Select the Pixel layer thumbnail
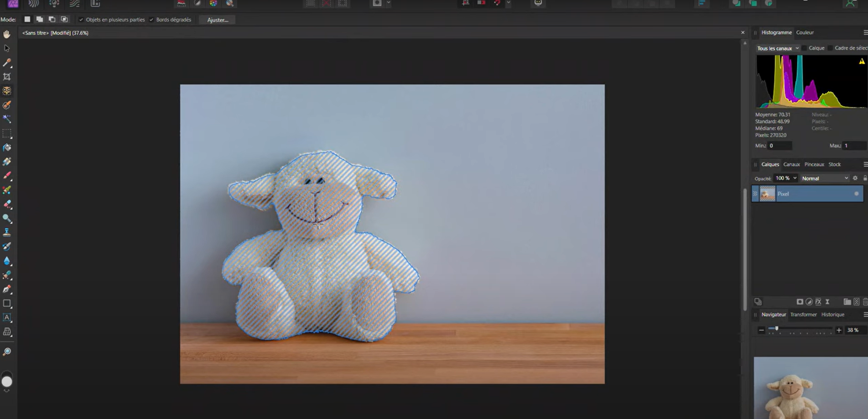Screen dimensions: 868x419 click(x=767, y=194)
